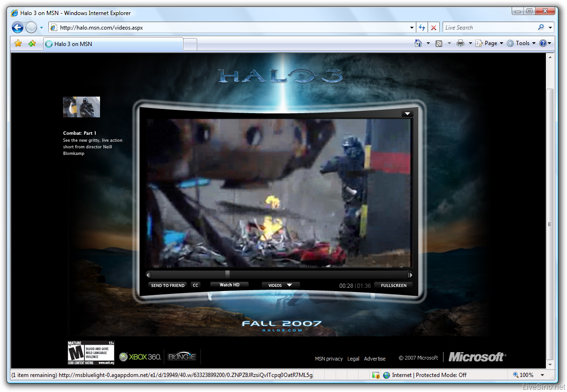The height and width of the screenshot is (392, 567).
Task: Open the recent pages dropdown beside Forward
Action: click(41, 28)
